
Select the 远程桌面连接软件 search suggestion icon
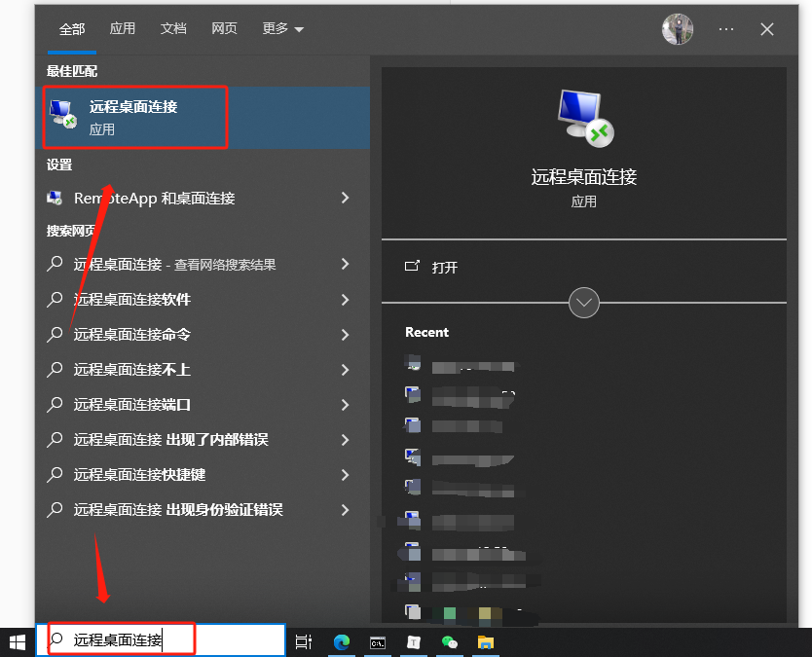pyautogui.click(x=54, y=300)
